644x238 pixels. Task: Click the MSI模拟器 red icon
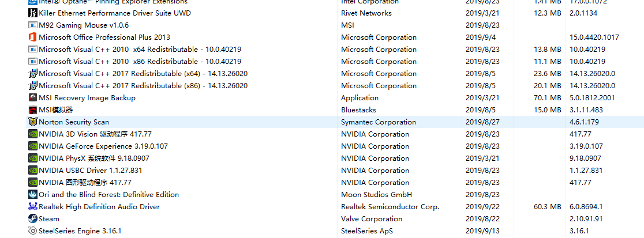pyautogui.click(x=33, y=110)
